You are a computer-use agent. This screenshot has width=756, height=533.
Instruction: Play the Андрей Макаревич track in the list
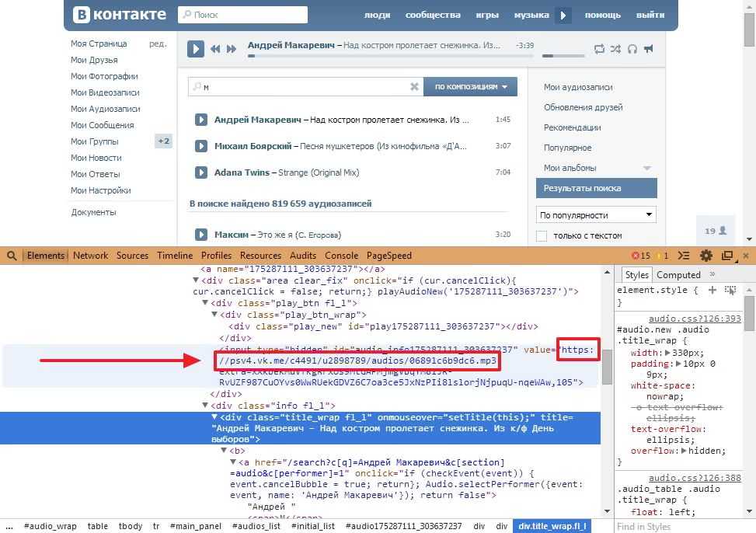click(201, 120)
